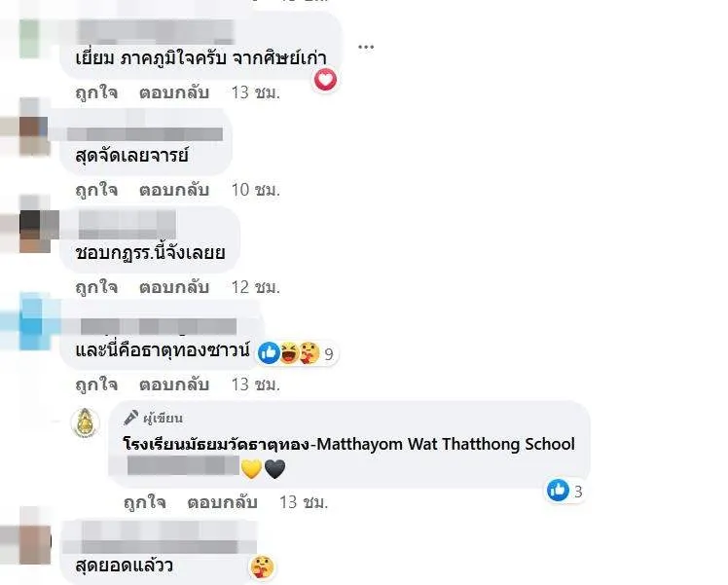Reply to the สุดจัดเลยจารย์ comment

pos(174,190)
